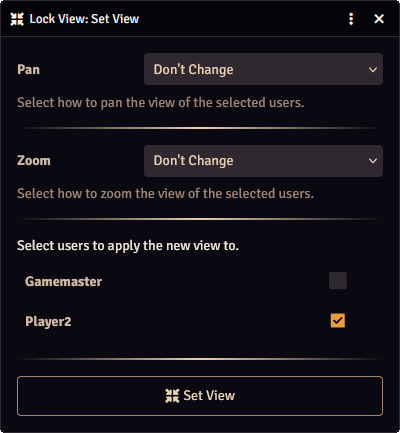Viewport: 400px width, 433px height.
Task: Click the Set View button
Action: (x=200, y=396)
